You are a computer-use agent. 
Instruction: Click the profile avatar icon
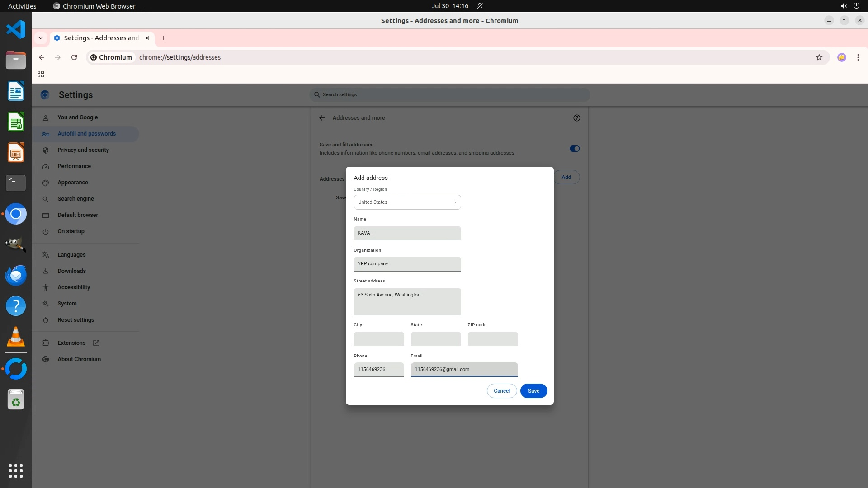[841, 57]
